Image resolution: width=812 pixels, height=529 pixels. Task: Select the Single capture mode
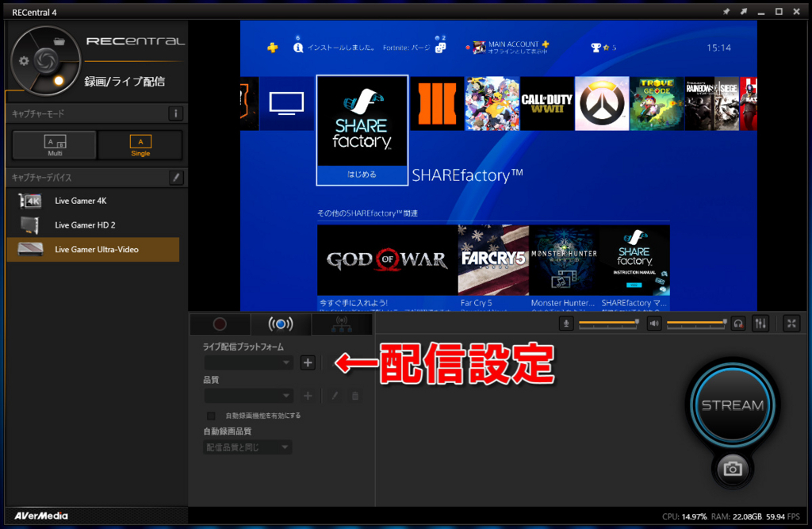[140, 145]
